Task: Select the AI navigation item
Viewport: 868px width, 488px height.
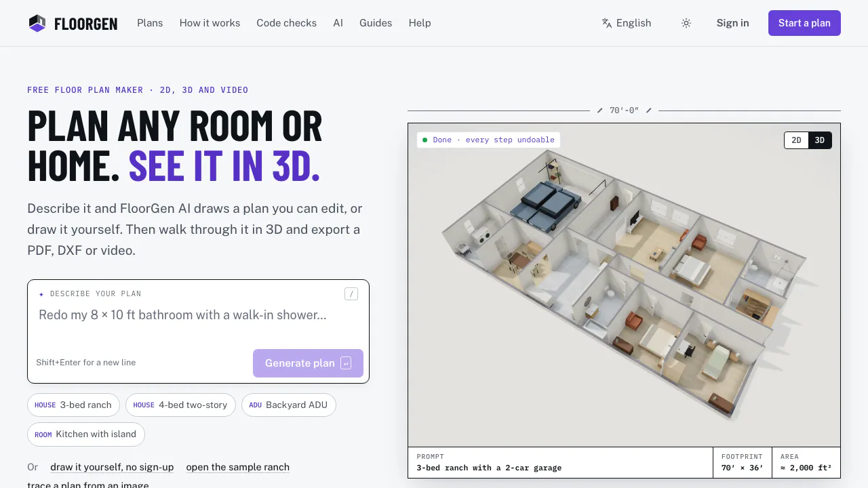Action: (338, 23)
